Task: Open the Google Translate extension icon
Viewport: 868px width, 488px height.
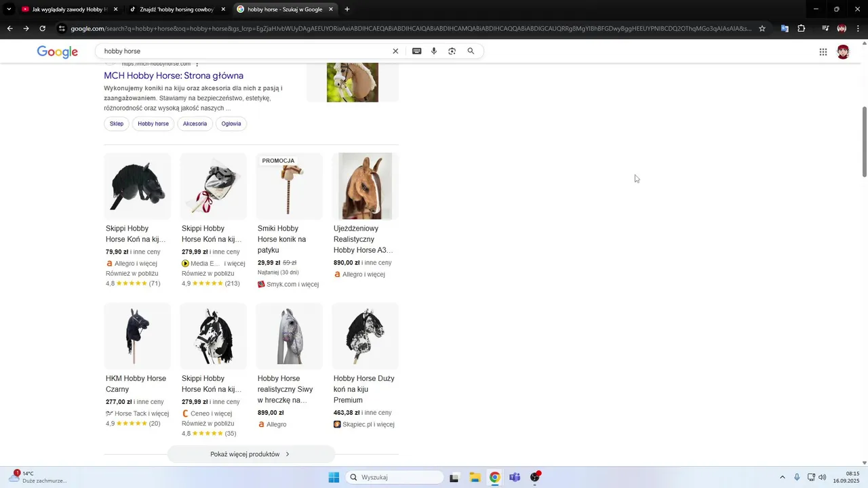Action: 785,28
